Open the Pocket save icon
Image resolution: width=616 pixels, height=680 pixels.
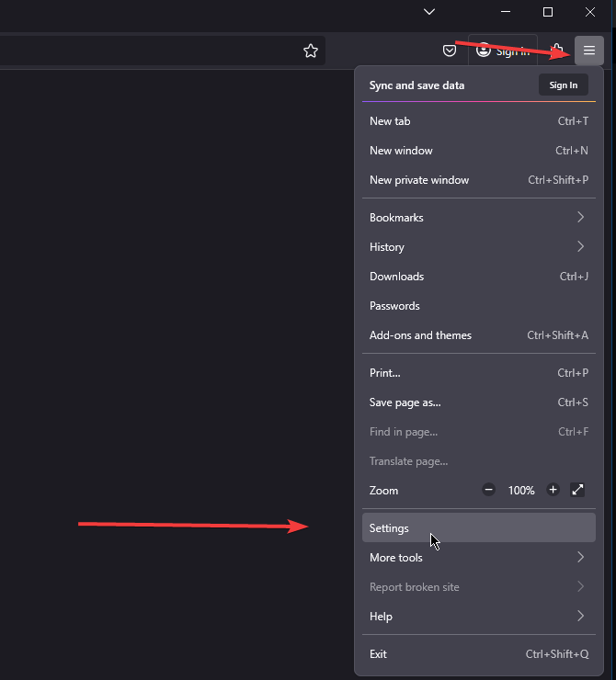(450, 51)
